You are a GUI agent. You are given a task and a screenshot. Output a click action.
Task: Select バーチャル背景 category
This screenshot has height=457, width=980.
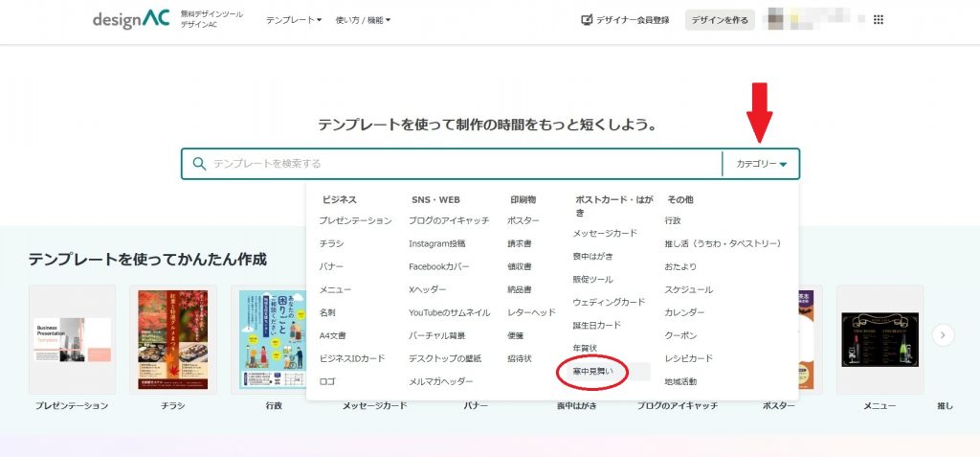pos(436,335)
